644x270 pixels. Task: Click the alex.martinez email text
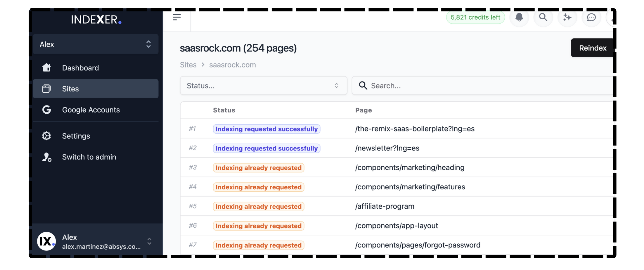coord(101,246)
